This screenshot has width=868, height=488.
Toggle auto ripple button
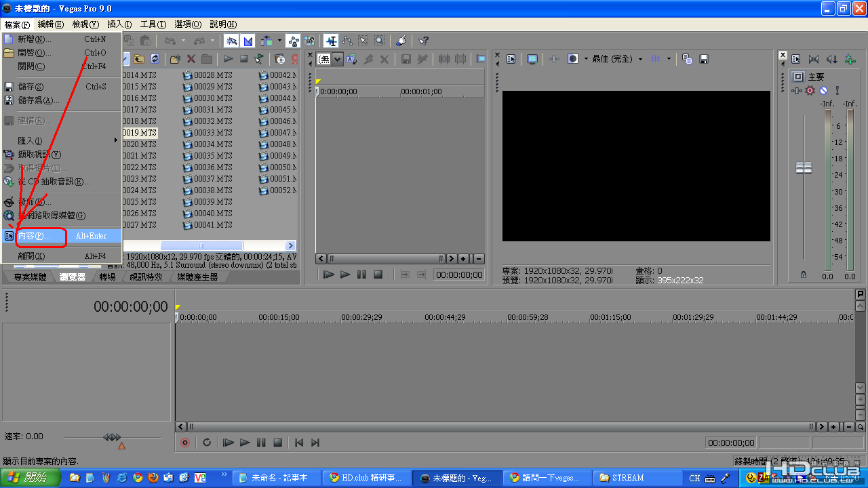tap(267, 41)
